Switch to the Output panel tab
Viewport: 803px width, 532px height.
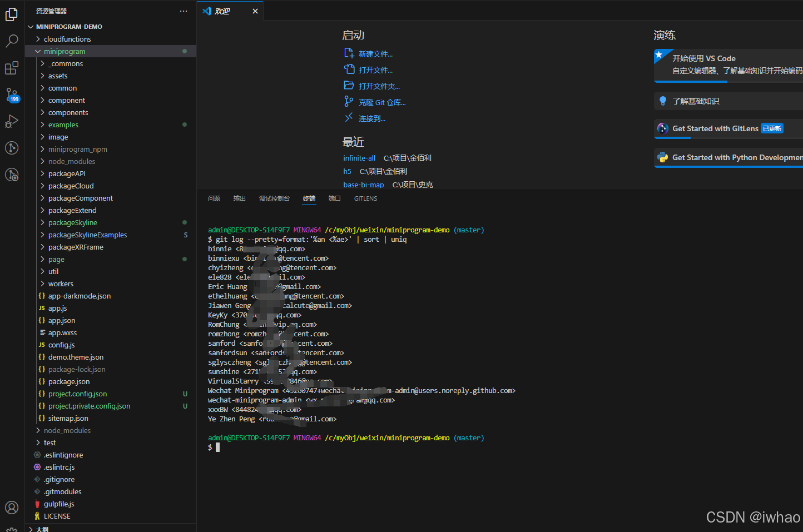pos(240,198)
